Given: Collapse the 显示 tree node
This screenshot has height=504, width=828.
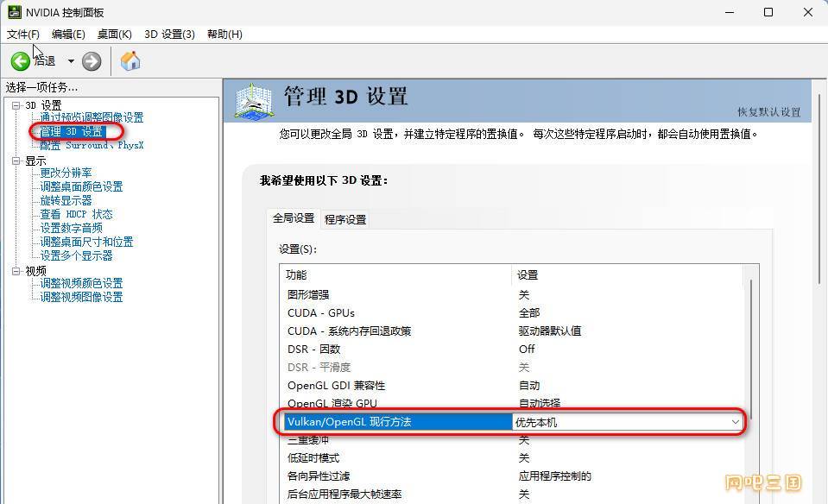Looking at the screenshot, I should (x=16, y=161).
